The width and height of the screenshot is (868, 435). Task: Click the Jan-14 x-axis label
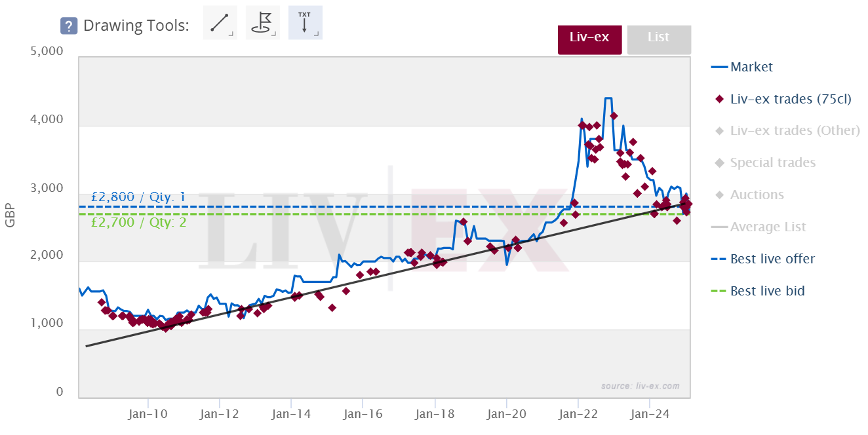[291, 414]
